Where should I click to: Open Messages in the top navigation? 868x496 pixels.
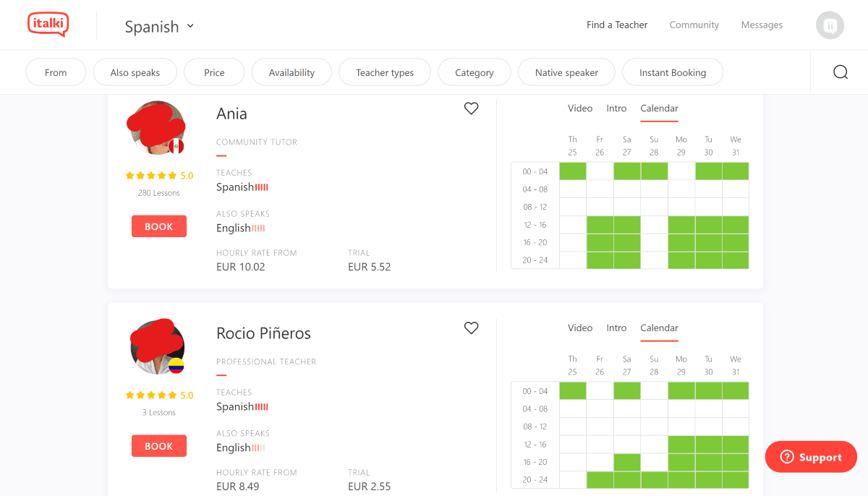tap(762, 25)
